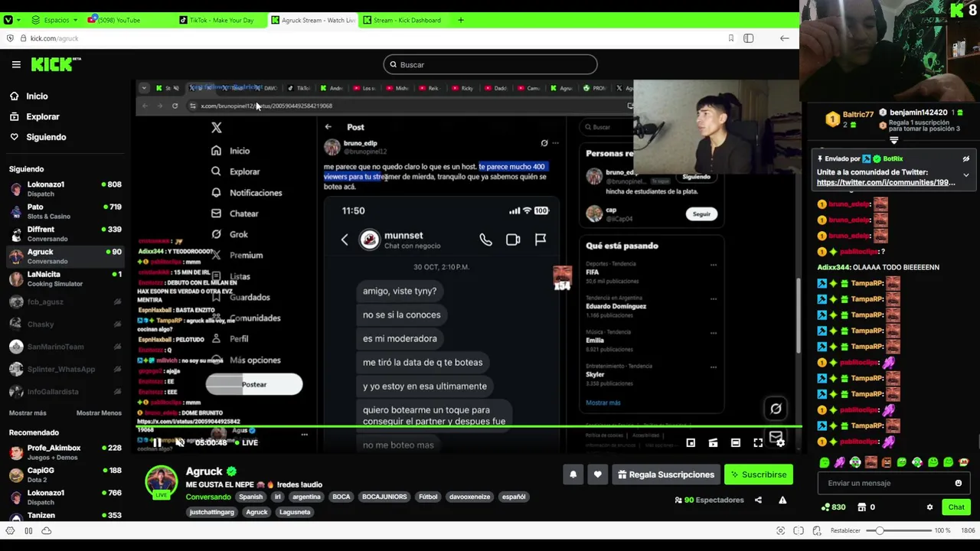The height and width of the screenshot is (551, 980).
Task: Open channel points 830 balance
Action: pyautogui.click(x=832, y=507)
